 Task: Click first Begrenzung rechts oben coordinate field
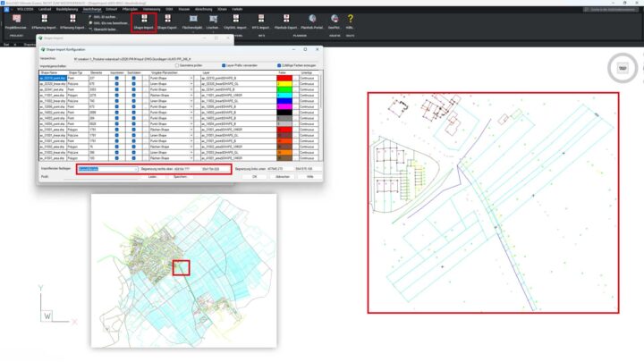pos(186,169)
